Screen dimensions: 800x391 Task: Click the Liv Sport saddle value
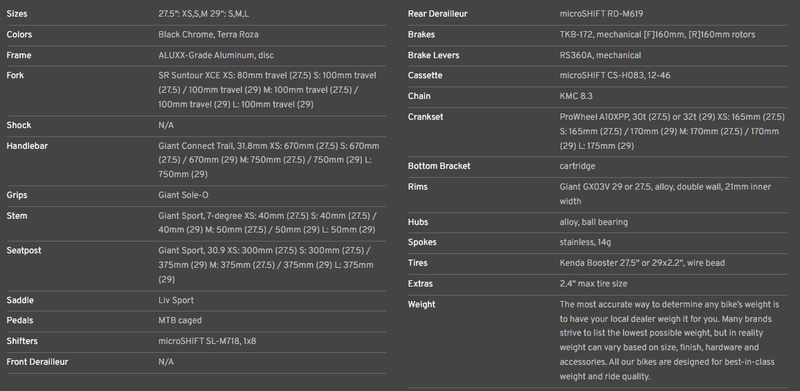coord(176,300)
